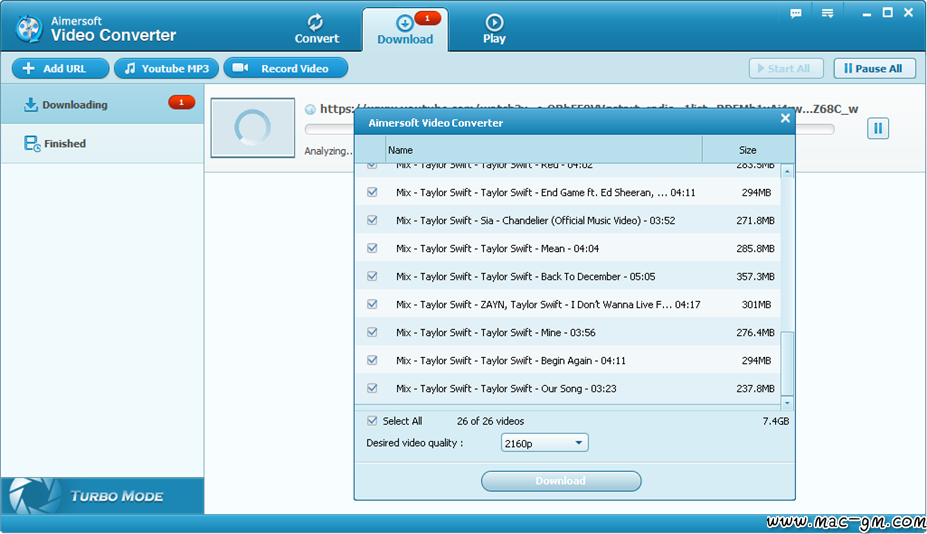This screenshot has height=534, width=927.
Task: Uncheck Begin Again video checkbox
Action: tap(372, 360)
